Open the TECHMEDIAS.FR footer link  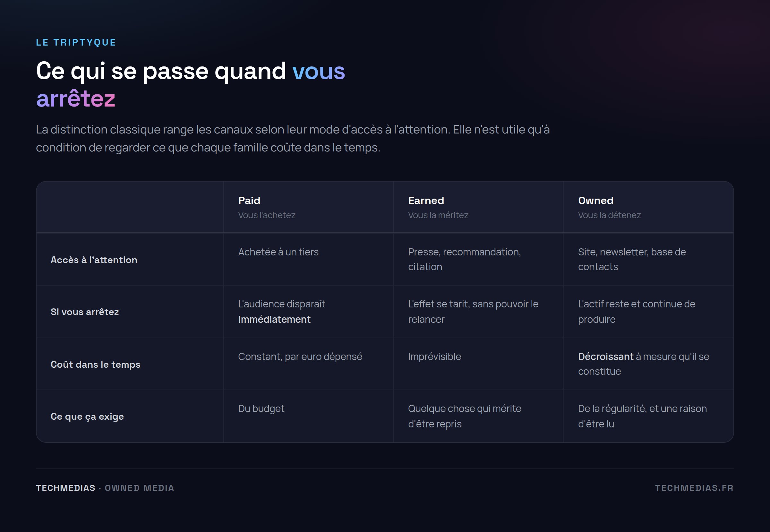click(694, 488)
